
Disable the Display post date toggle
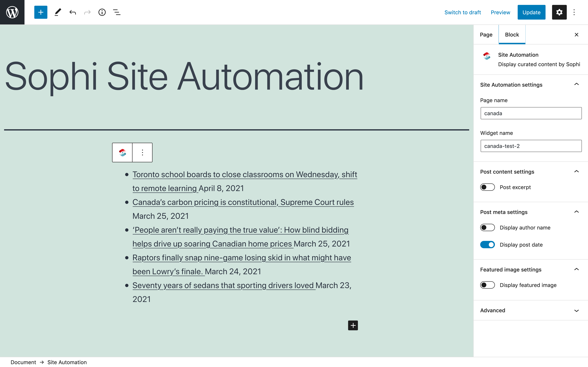pyautogui.click(x=487, y=245)
